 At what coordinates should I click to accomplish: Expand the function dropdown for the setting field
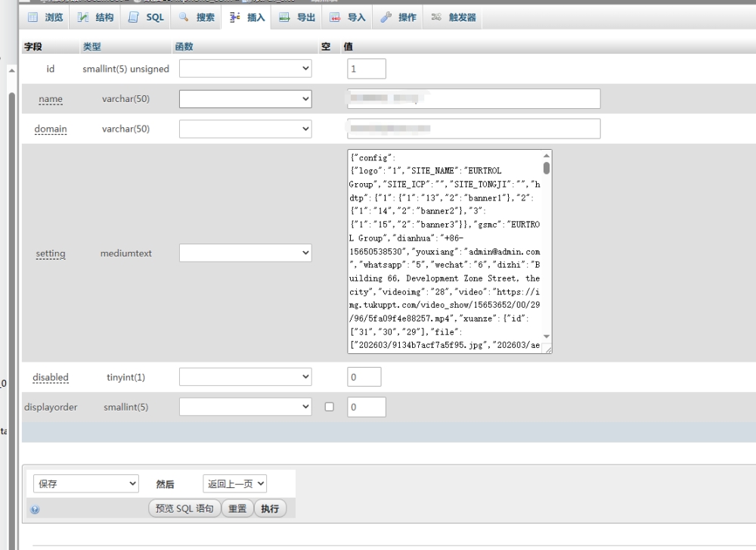point(245,253)
